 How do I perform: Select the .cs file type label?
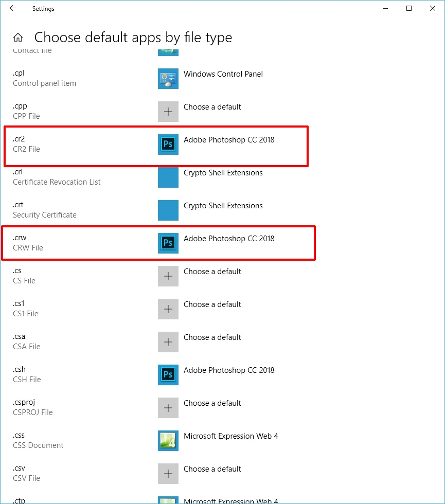(17, 271)
